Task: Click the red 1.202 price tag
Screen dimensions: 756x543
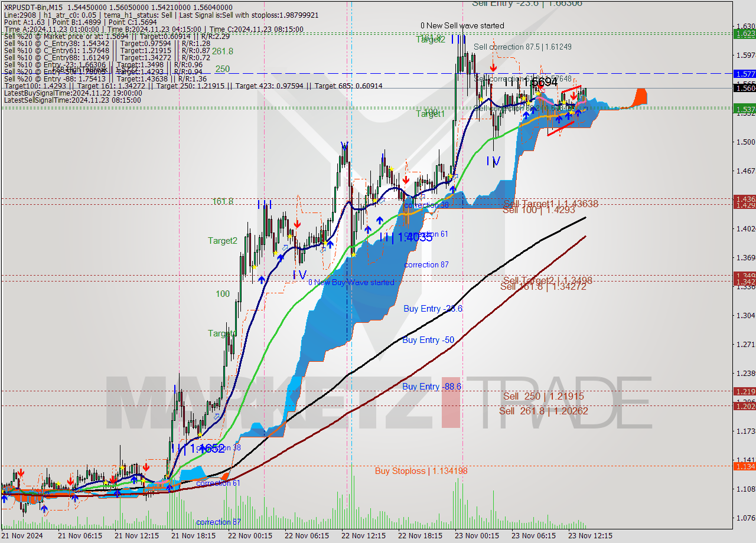Action: pos(744,405)
